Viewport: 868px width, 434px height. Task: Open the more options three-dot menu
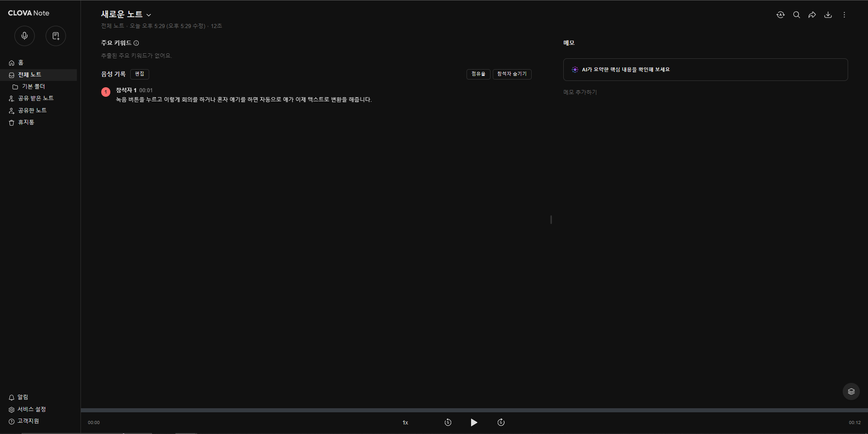844,15
